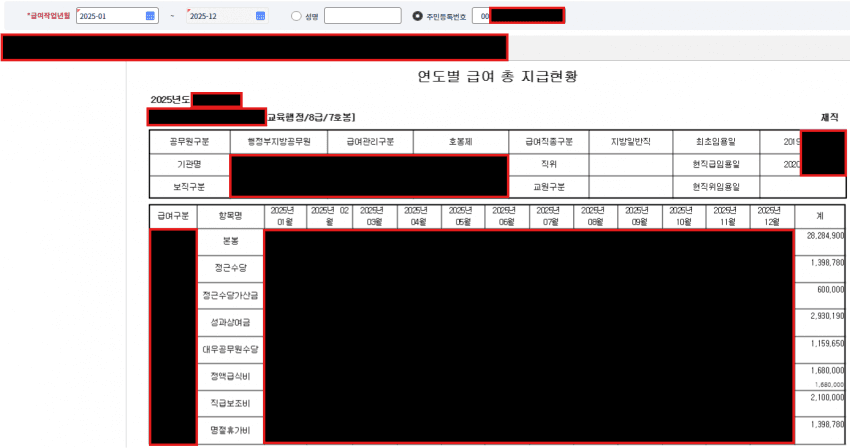Viewport: 850px width, 448px height.
Task: Click the 교육행정/8급/7호봉 text
Action: tap(311, 117)
